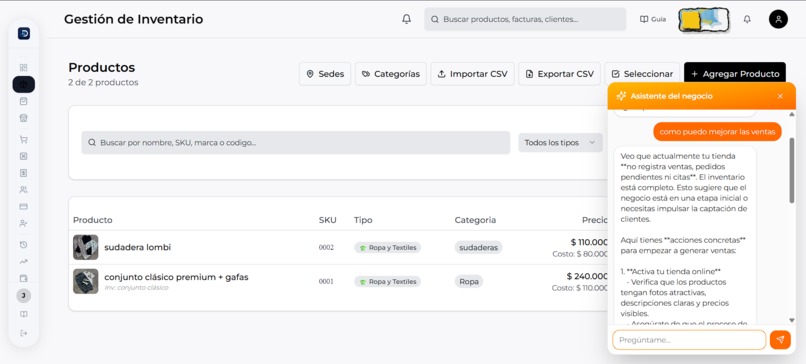Open the boxed X icon in sidebar
This screenshot has width=806, height=364.
(x=23, y=156)
